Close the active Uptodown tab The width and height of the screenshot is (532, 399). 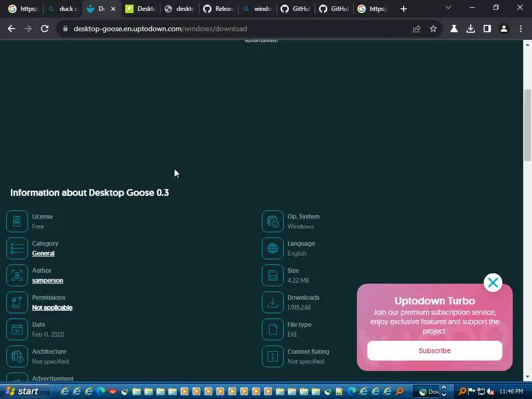coord(113,9)
